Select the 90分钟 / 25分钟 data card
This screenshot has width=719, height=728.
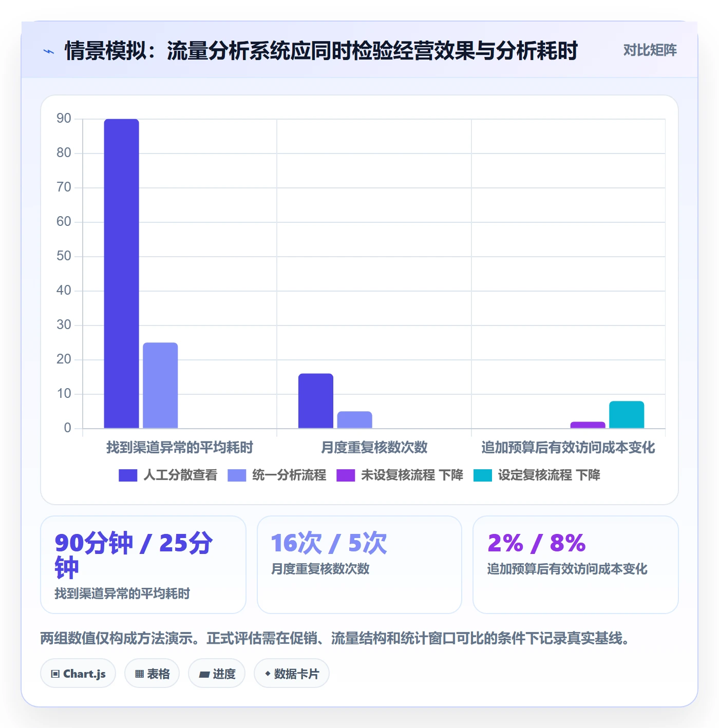[143, 565]
